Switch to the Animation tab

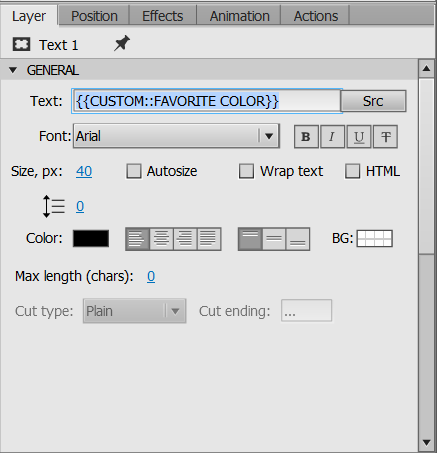[x=239, y=16]
